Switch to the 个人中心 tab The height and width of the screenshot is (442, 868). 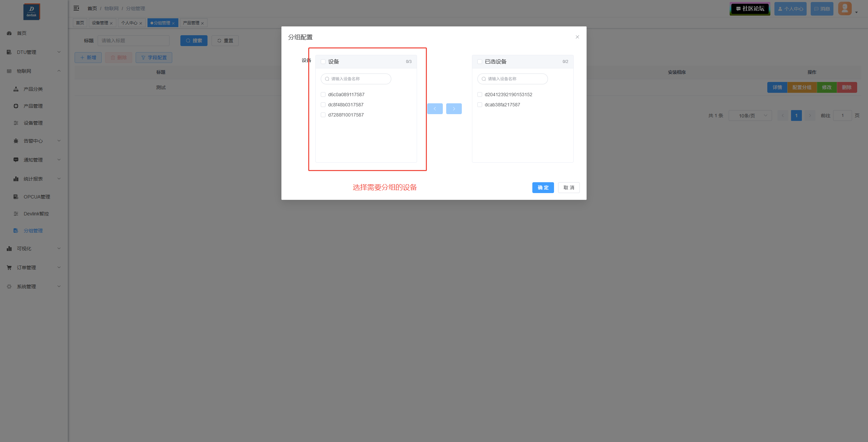click(129, 23)
